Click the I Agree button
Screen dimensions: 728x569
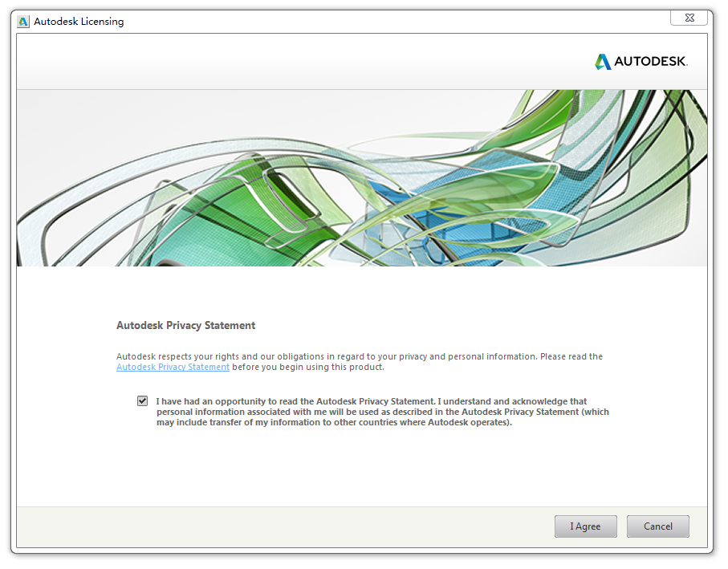[x=585, y=526]
